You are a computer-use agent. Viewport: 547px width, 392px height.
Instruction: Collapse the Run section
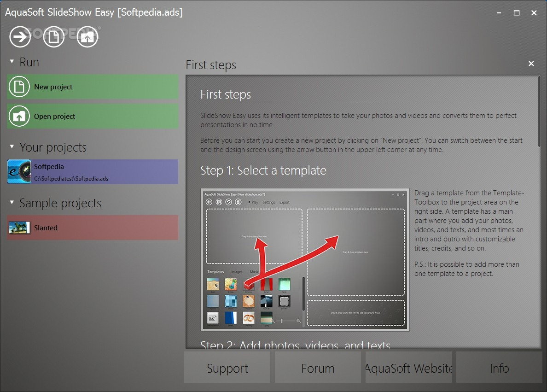coord(12,61)
